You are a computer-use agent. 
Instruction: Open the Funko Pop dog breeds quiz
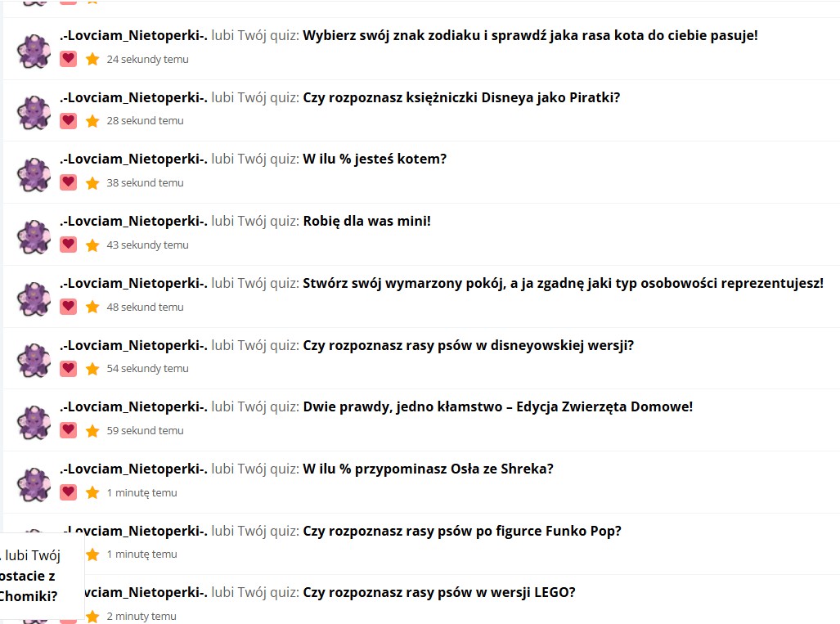point(462,532)
